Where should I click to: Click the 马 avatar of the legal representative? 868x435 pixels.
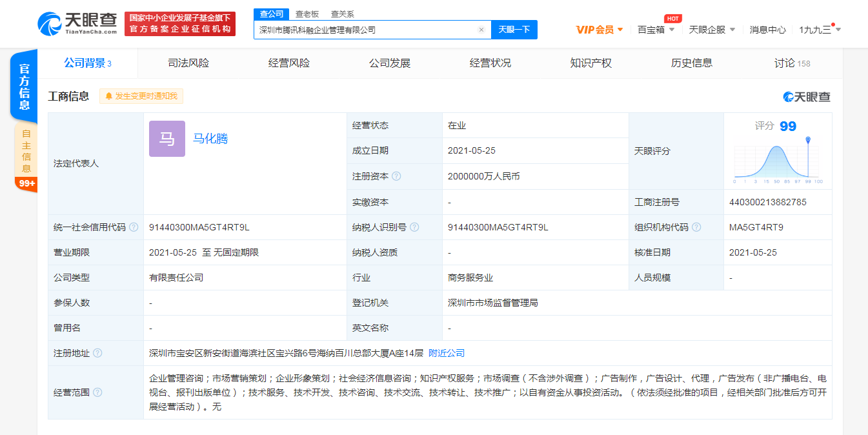tap(167, 139)
